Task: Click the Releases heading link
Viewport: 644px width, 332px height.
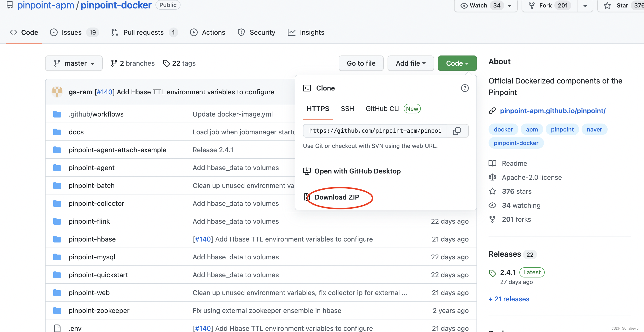Action: (504, 254)
